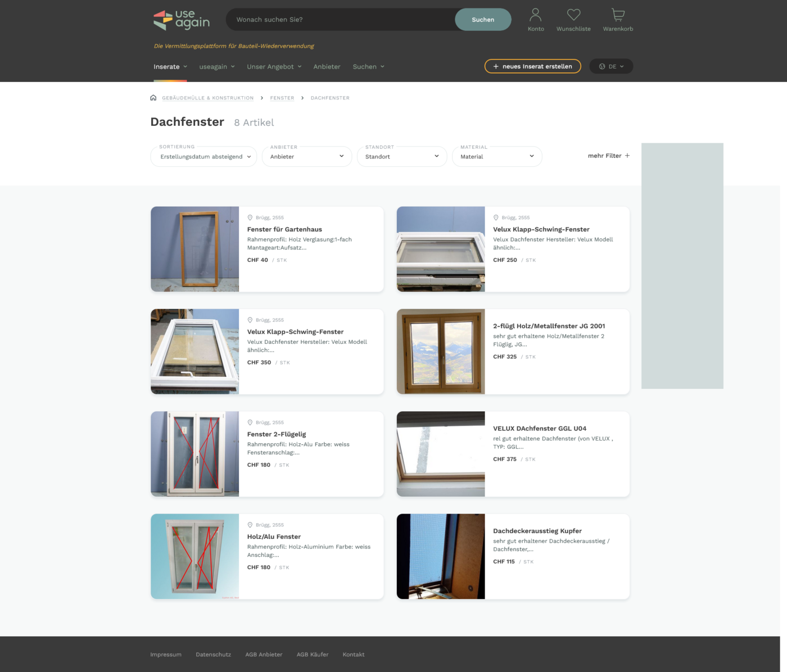Open the Wunschliste heart icon
The width and height of the screenshot is (787, 672).
[573, 15]
